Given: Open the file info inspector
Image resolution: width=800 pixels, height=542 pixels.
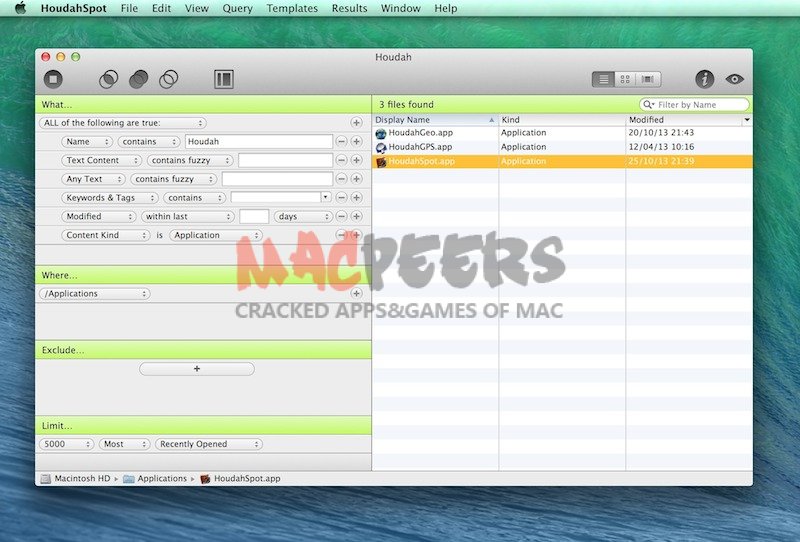Looking at the screenshot, I should (705, 79).
